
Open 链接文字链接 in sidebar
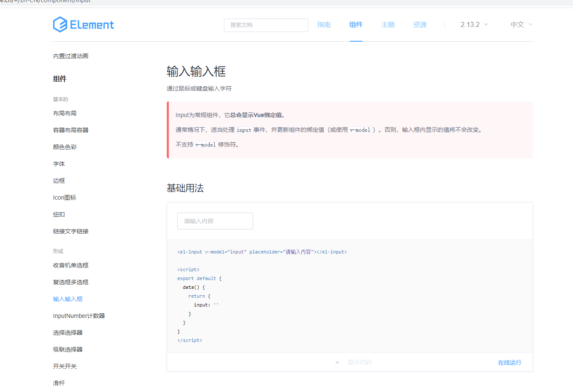click(71, 231)
